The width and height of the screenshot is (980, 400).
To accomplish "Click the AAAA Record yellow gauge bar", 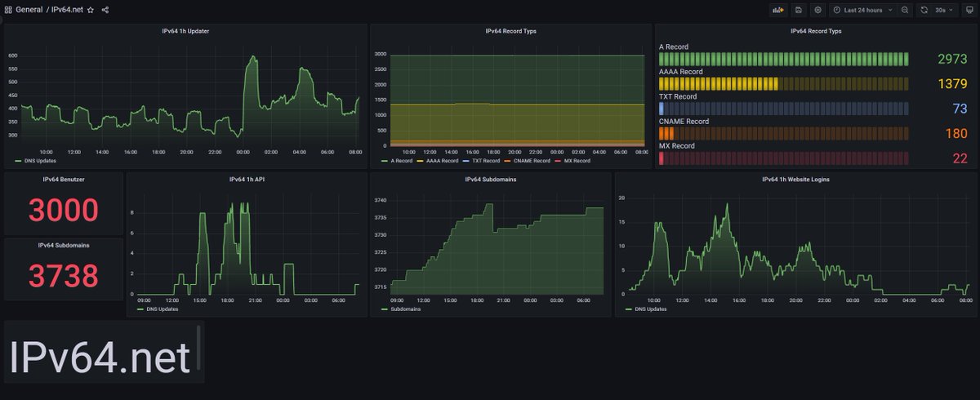I will (718, 83).
